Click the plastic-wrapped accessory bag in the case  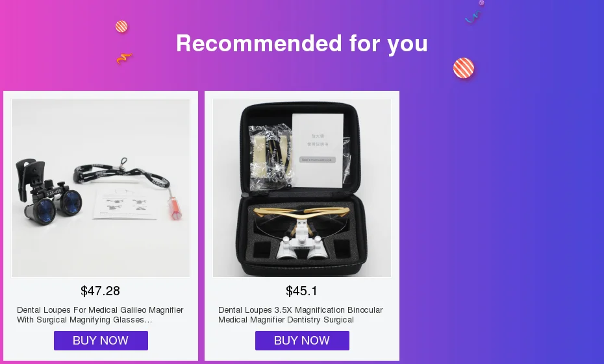coord(270,157)
